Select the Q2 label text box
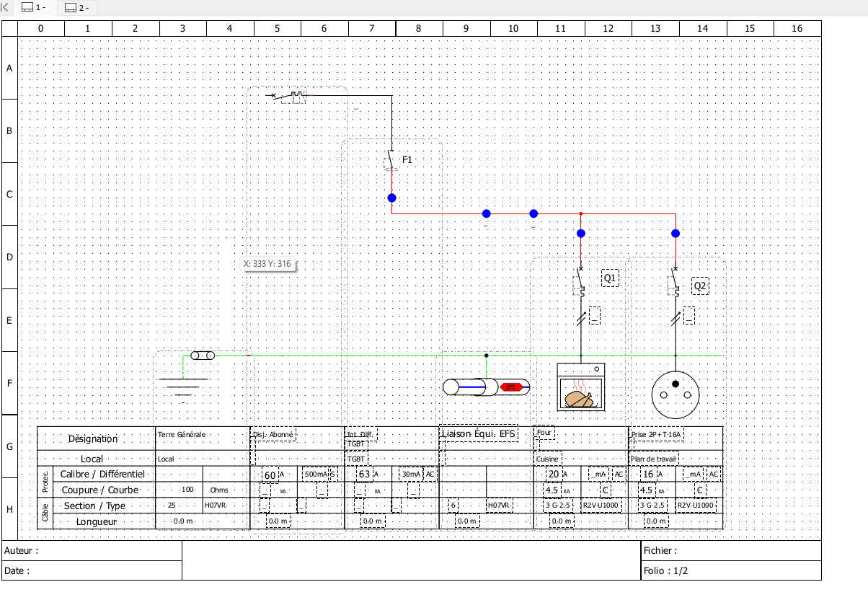 [701, 286]
